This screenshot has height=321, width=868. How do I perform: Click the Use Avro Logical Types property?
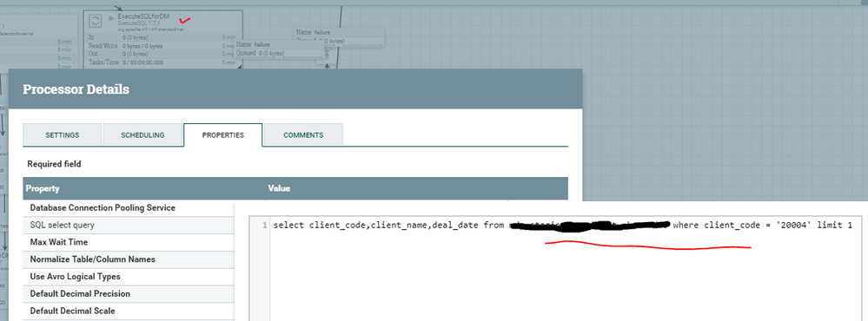[75, 276]
